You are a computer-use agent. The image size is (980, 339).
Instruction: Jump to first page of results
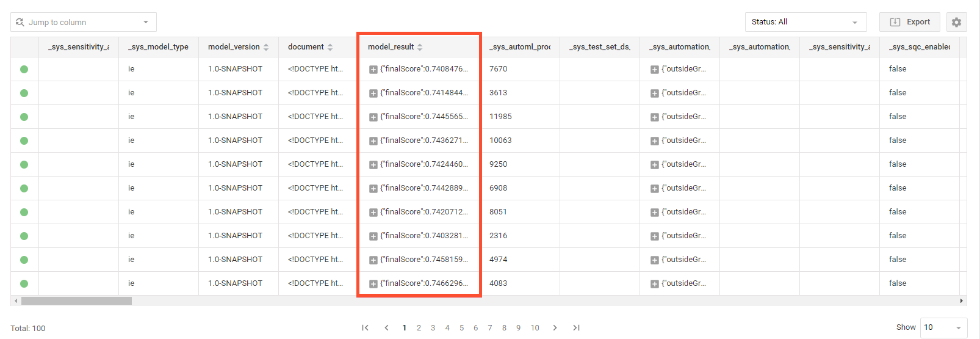tap(365, 328)
